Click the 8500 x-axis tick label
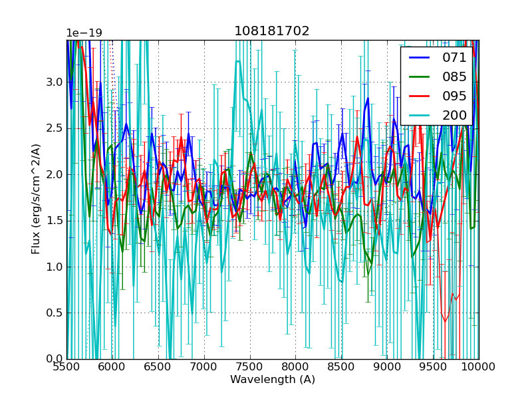Image resolution: width=532 pixels, height=399 pixels. [x=341, y=367]
